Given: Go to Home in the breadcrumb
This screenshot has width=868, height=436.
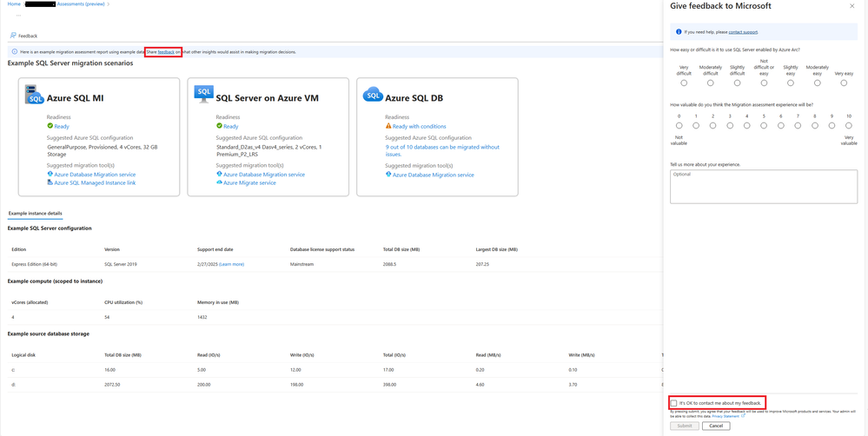Looking at the screenshot, I should tap(13, 3).
